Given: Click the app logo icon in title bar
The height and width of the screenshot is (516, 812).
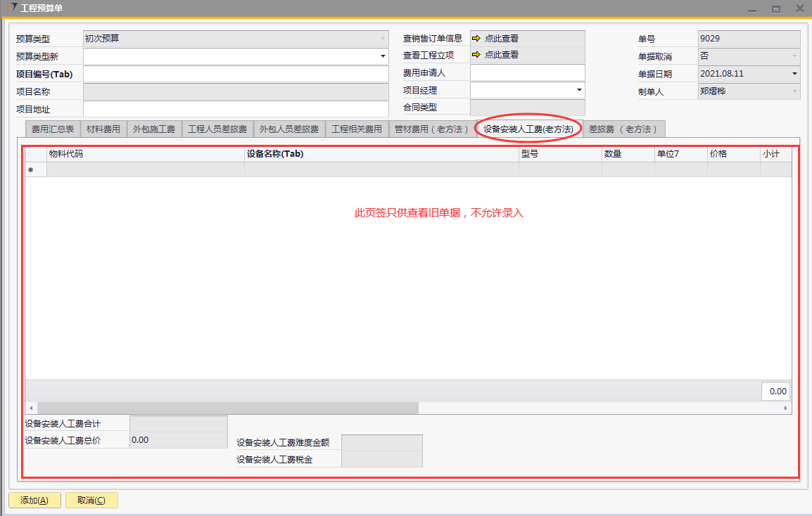Looking at the screenshot, I should [12, 8].
